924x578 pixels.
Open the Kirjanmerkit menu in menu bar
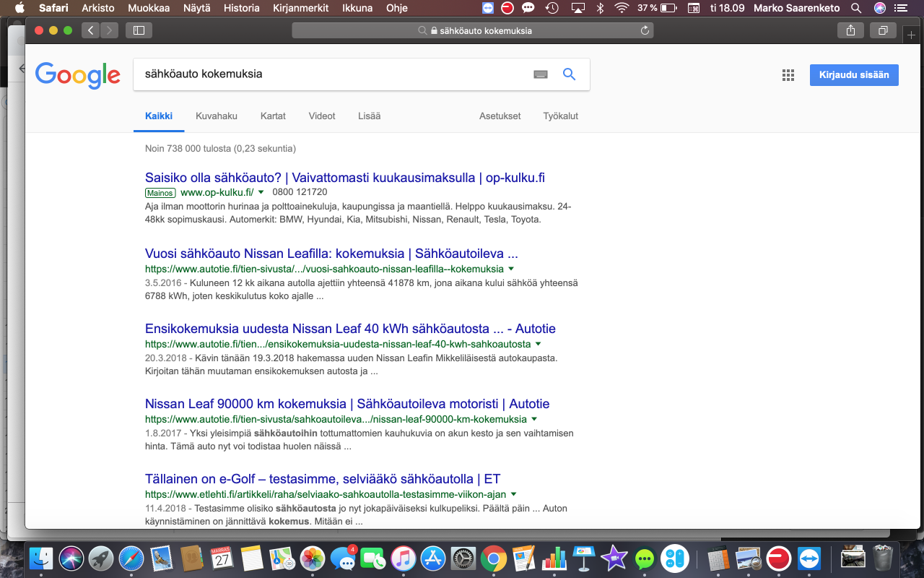299,9
